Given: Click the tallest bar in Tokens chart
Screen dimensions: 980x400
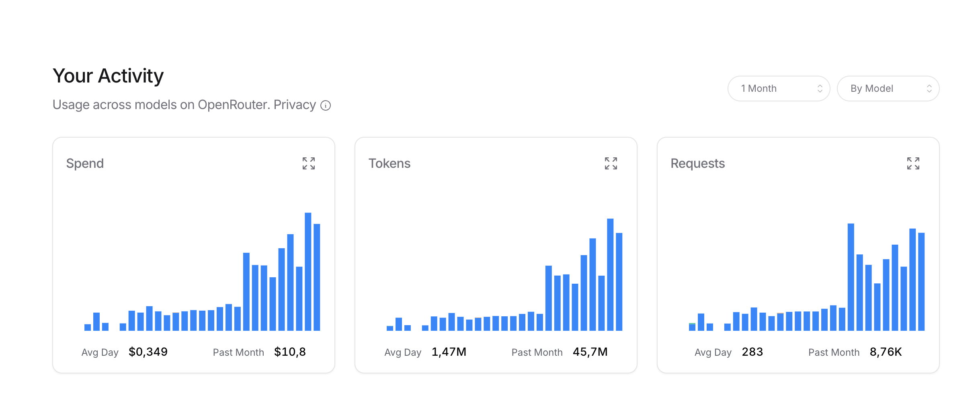Looking at the screenshot, I should [x=610, y=274].
